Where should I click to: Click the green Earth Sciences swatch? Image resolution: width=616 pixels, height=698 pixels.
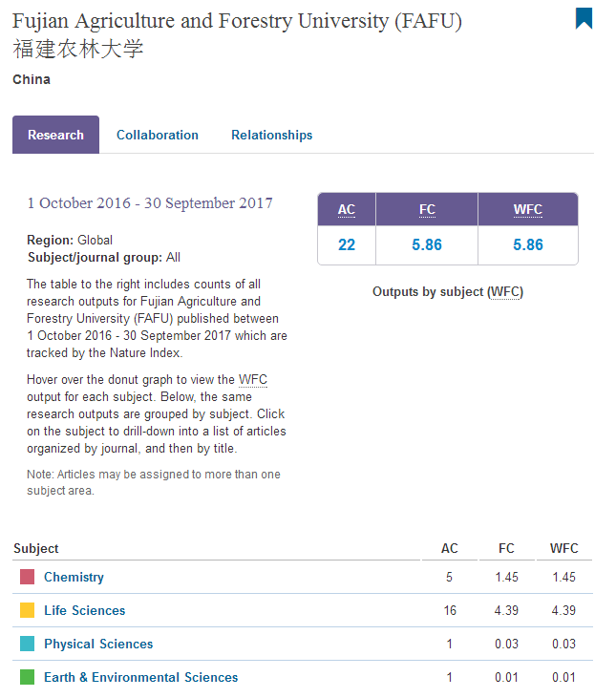tap(27, 678)
